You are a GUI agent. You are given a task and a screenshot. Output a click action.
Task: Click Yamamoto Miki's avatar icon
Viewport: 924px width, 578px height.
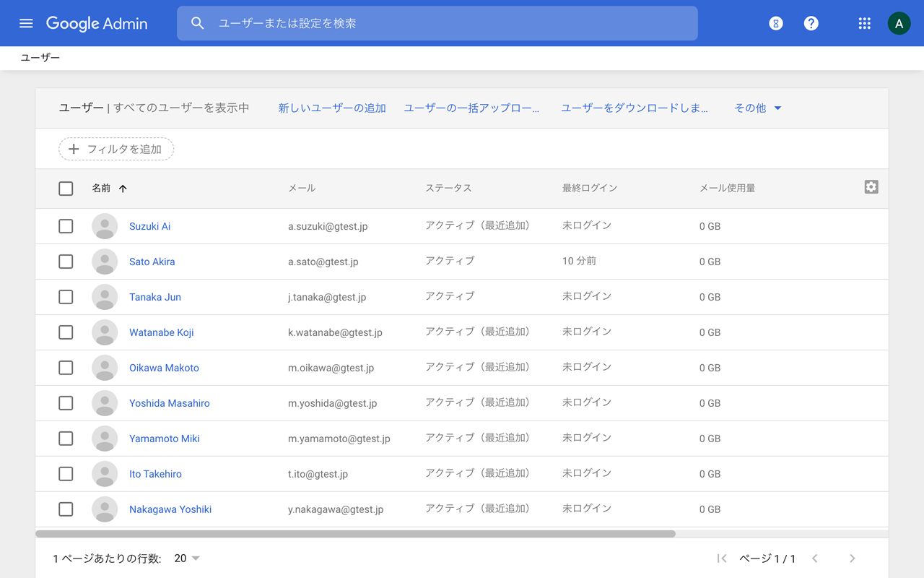(x=105, y=439)
